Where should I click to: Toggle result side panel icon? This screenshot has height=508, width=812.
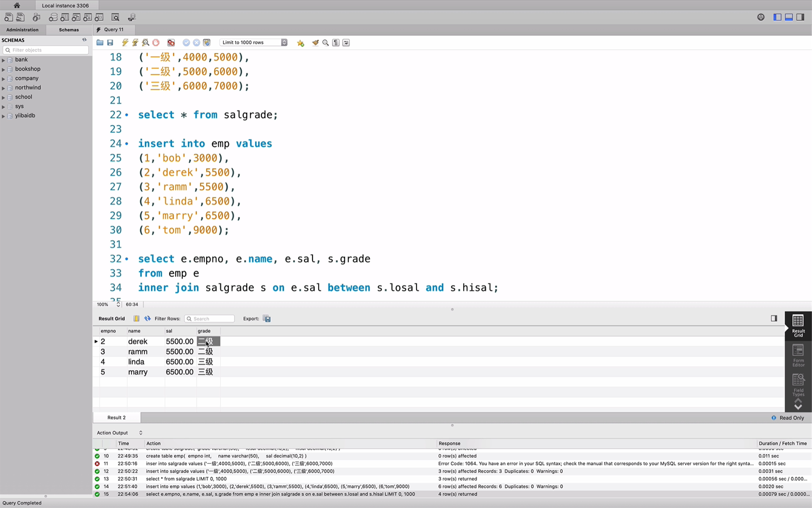click(x=774, y=318)
